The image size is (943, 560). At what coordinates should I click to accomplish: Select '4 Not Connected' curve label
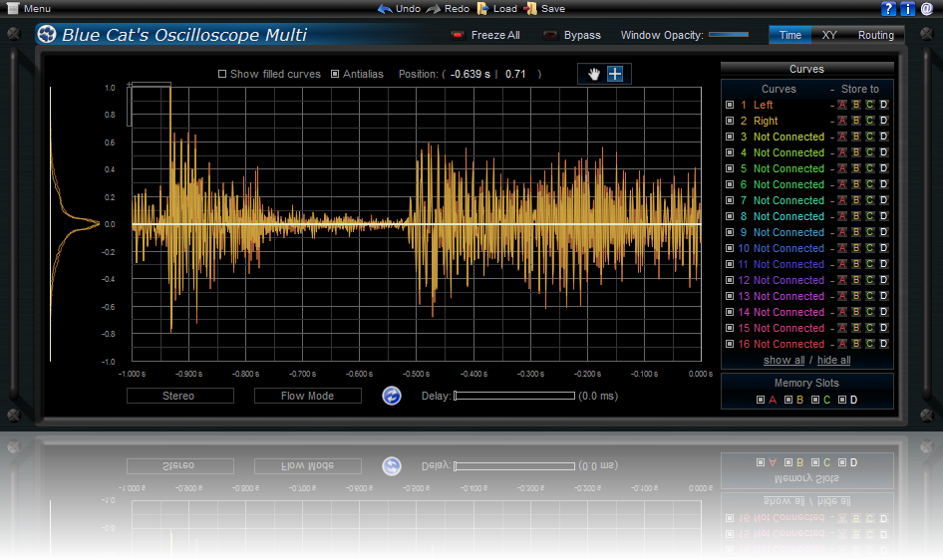point(783,152)
